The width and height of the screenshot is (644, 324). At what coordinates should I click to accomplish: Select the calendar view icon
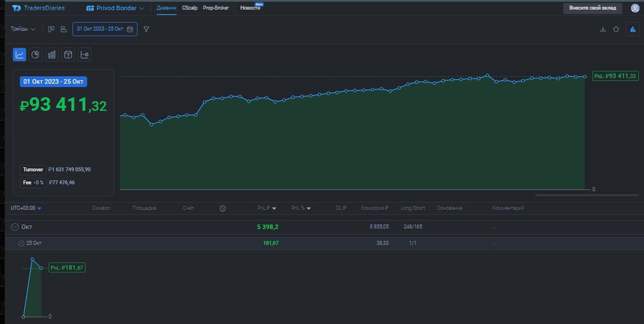coord(68,54)
